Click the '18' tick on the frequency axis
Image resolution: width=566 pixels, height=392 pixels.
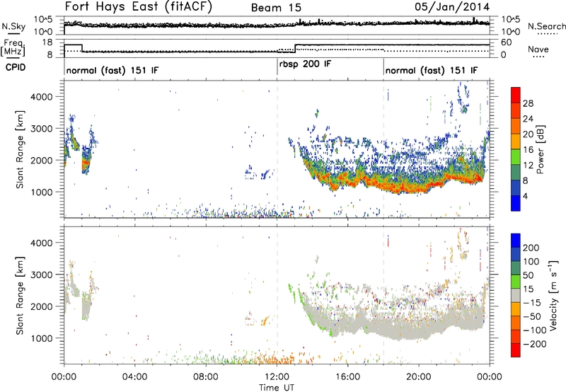pos(47,42)
